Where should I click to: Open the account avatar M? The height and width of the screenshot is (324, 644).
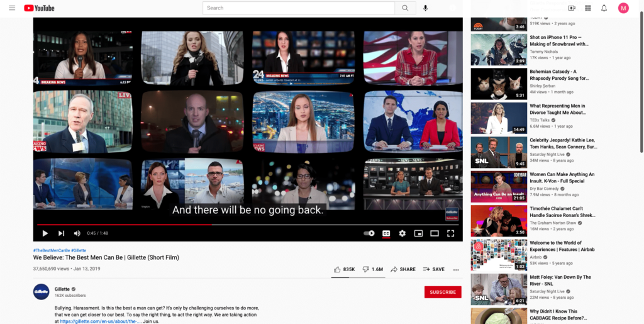(623, 8)
